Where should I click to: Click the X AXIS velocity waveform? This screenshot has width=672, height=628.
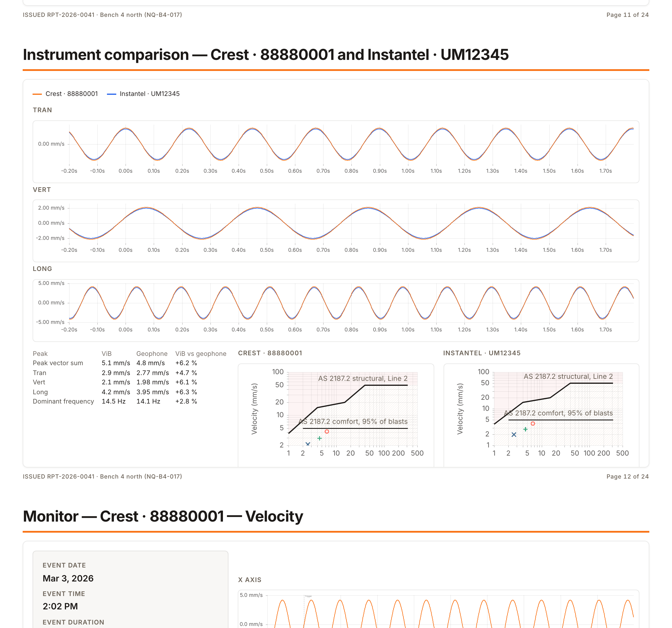(x=438, y=609)
